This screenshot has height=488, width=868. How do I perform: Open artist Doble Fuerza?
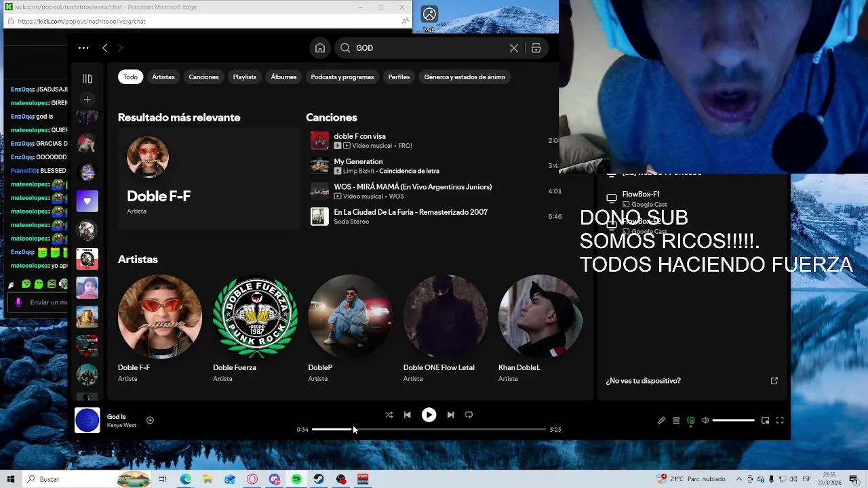[x=255, y=329]
